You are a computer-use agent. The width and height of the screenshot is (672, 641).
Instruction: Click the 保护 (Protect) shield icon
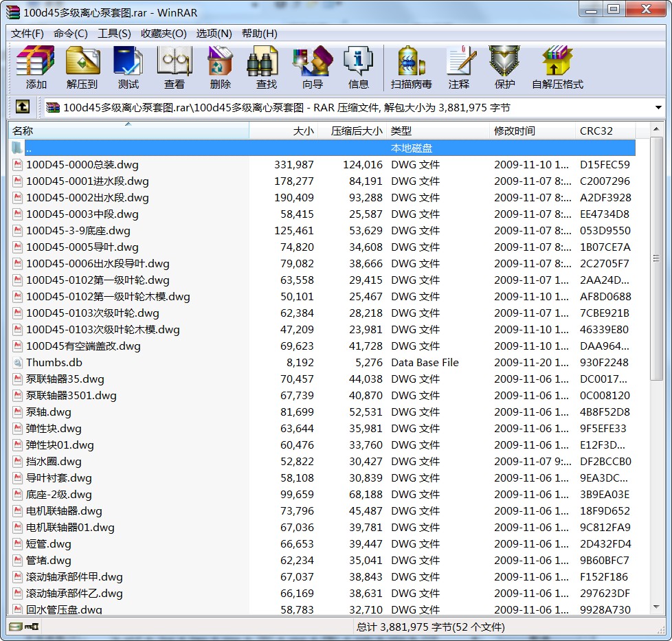point(504,61)
